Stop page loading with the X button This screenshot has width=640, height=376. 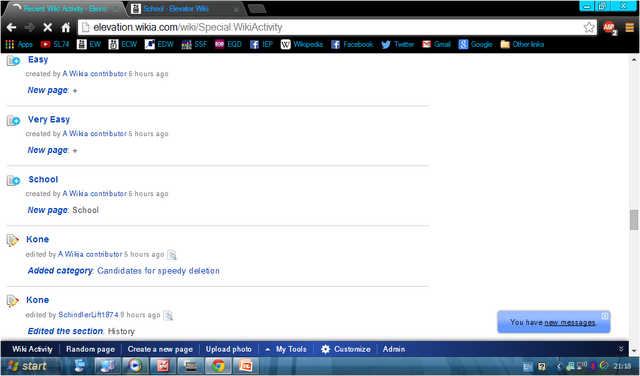[47, 27]
